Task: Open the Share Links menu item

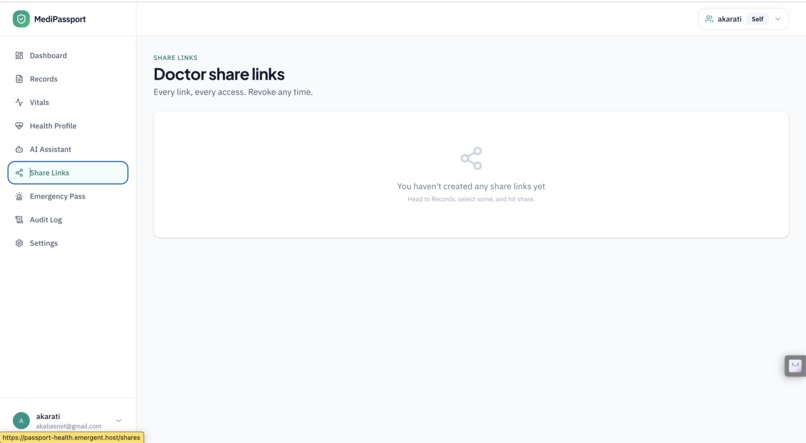Action: tap(68, 173)
